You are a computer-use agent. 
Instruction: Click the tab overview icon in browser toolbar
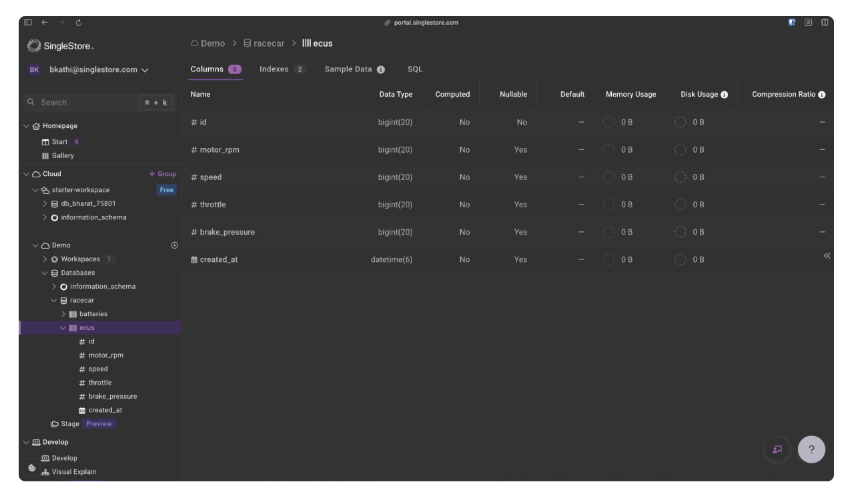[825, 22]
